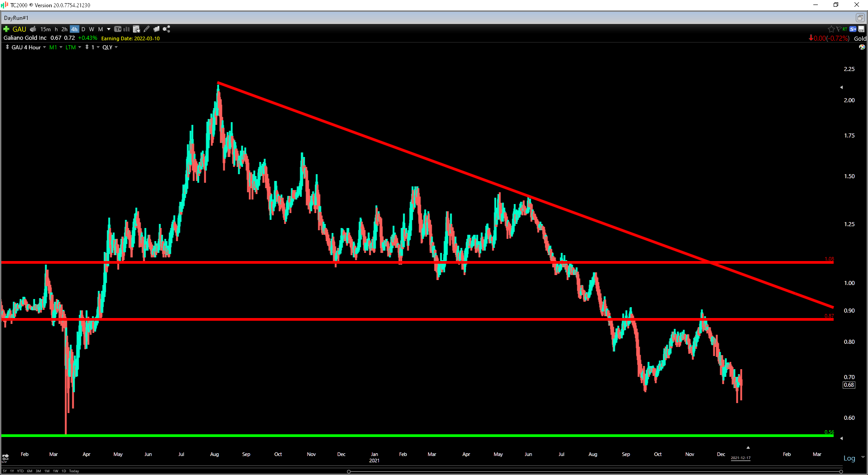Click the right handle of time range slider
Viewport: 868px width, 475px height.
tap(841, 471)
